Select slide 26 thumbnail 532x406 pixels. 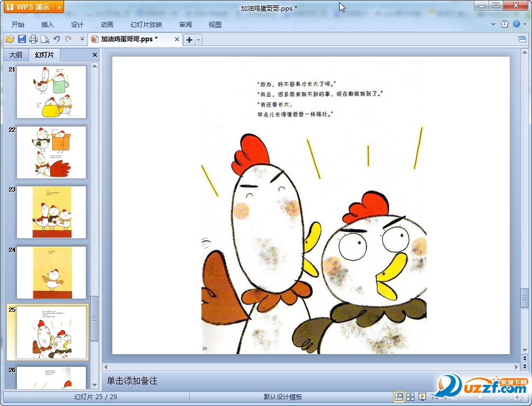coord(51,378)
